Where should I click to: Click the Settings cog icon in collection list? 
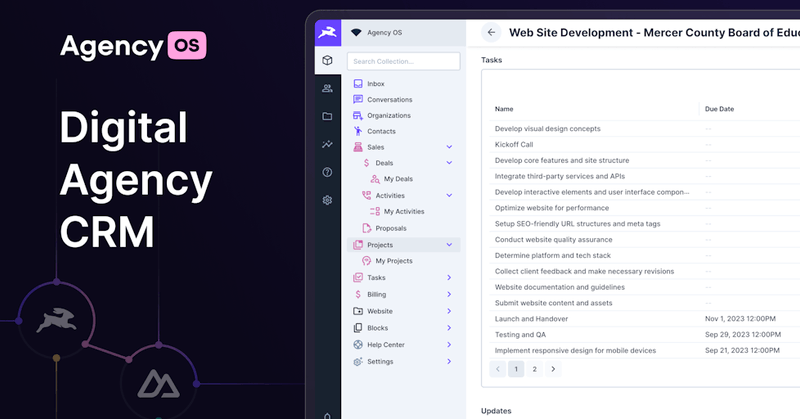(358, 361)
